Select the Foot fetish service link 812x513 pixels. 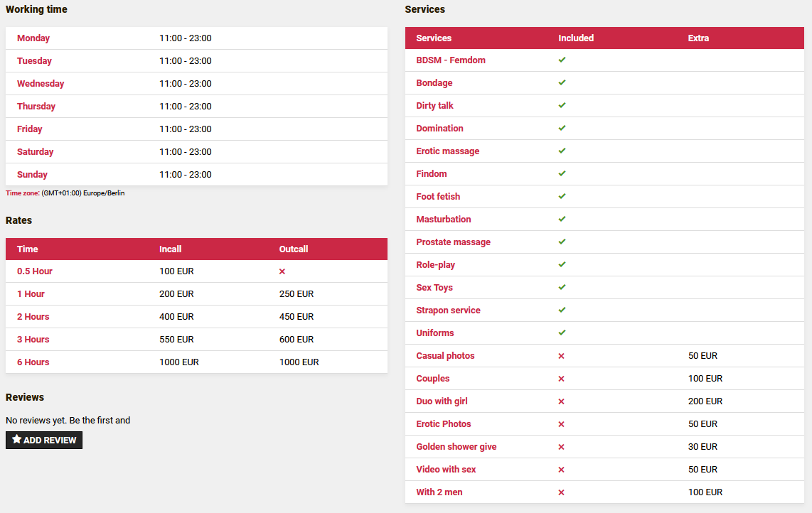click(438, 197)
